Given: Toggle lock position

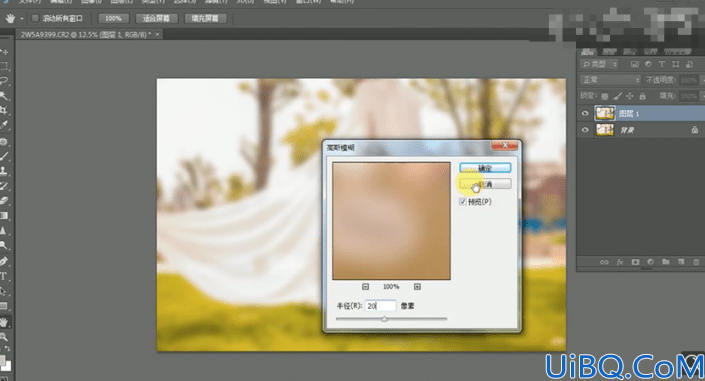Looking at the screenshot, I should (630, 96).
